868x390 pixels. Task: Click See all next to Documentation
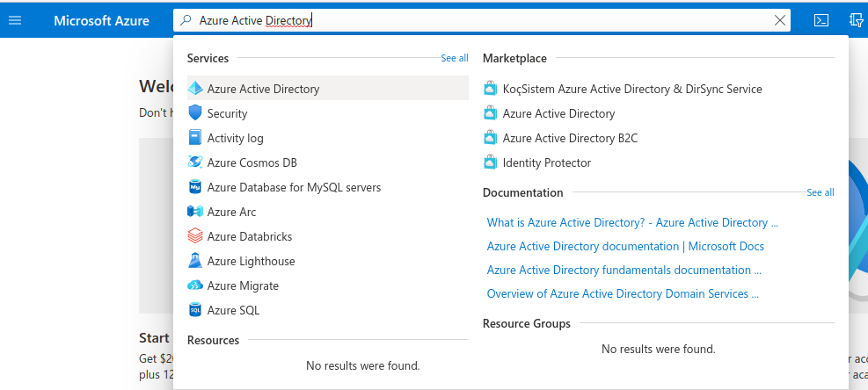[820, 192]
